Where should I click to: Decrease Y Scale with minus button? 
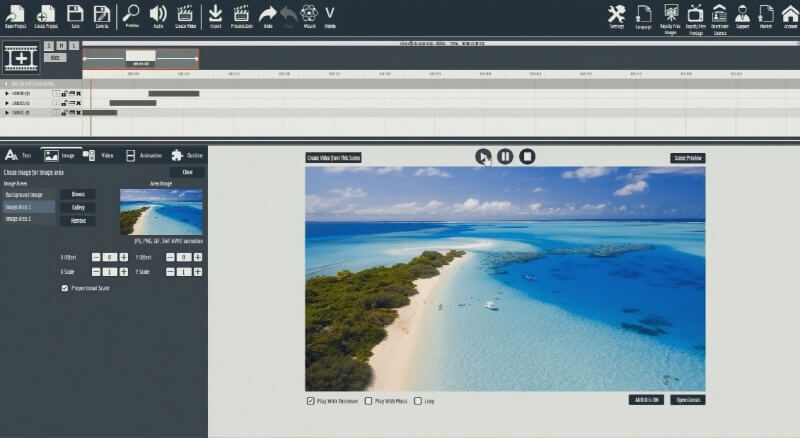click(170, 272)
